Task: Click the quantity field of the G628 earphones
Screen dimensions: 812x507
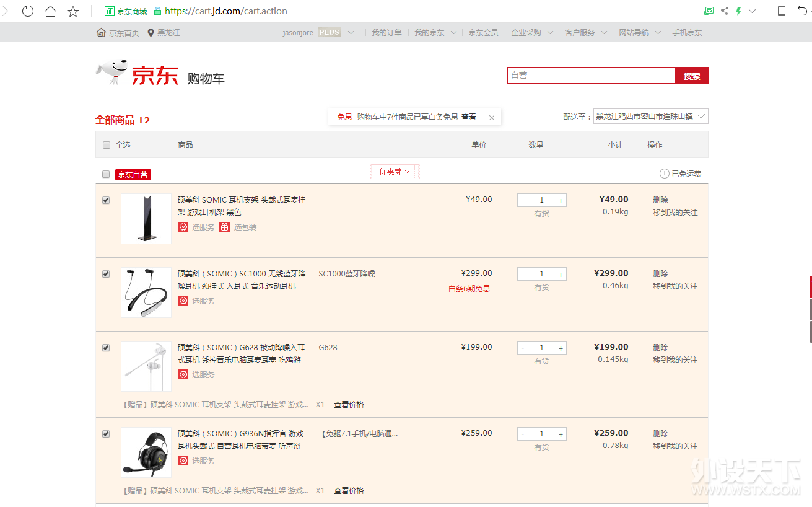Action: click(x=542, y=348)
